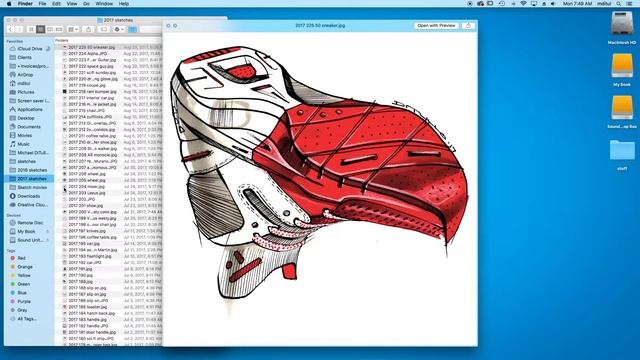The width and height of the screenshot is (640, 360).
Task: Go back in the Finder window
Action: tap(11, 29)
